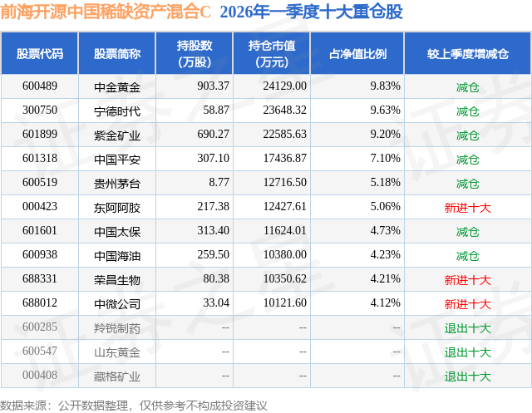532x413 pixels.
Task: Click stock code 600489
Action: [x=40, y=86]
